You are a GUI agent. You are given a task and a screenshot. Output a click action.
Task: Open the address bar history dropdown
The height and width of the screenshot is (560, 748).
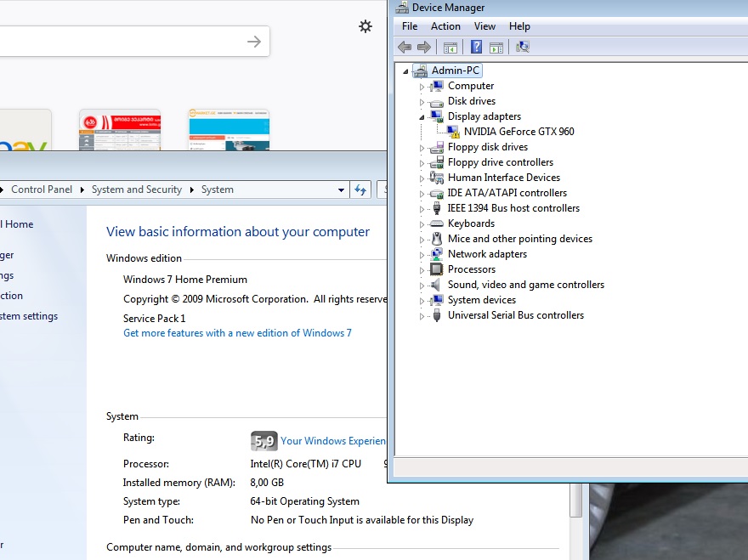(x=341, y=189)
